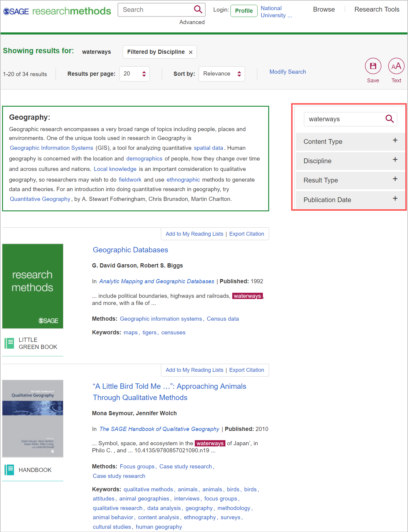
Task: Open the Local knowledge link
Action: coord(115,169)
